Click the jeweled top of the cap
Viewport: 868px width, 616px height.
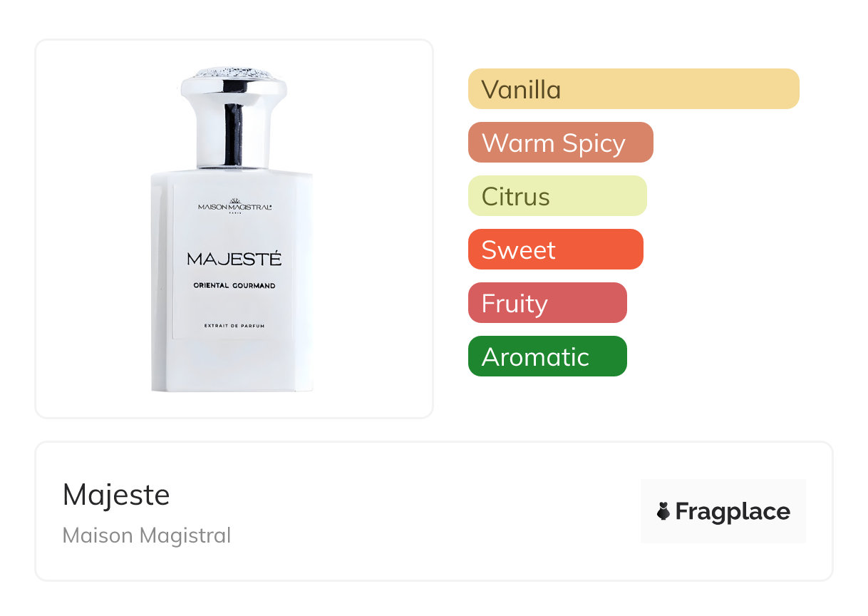[x=234, y=73]
